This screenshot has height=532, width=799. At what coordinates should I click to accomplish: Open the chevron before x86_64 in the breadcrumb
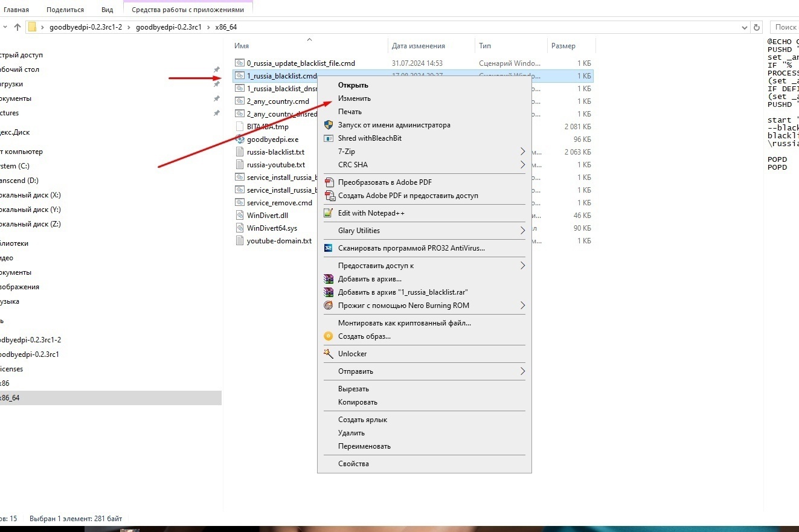point(209,27)
